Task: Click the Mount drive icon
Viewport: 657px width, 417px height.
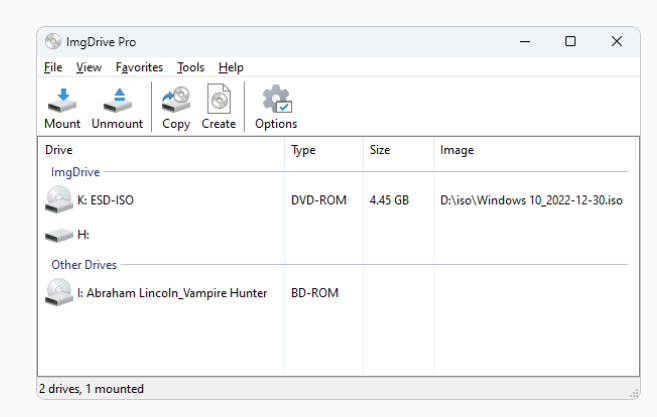Action: 62,101
